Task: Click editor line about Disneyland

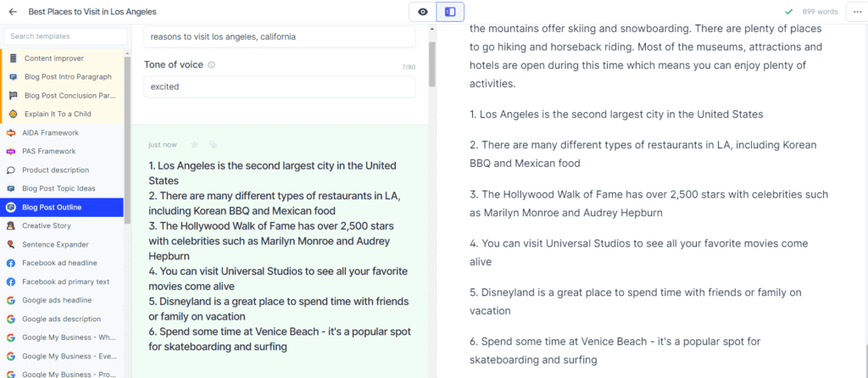Action: (636, 301)
